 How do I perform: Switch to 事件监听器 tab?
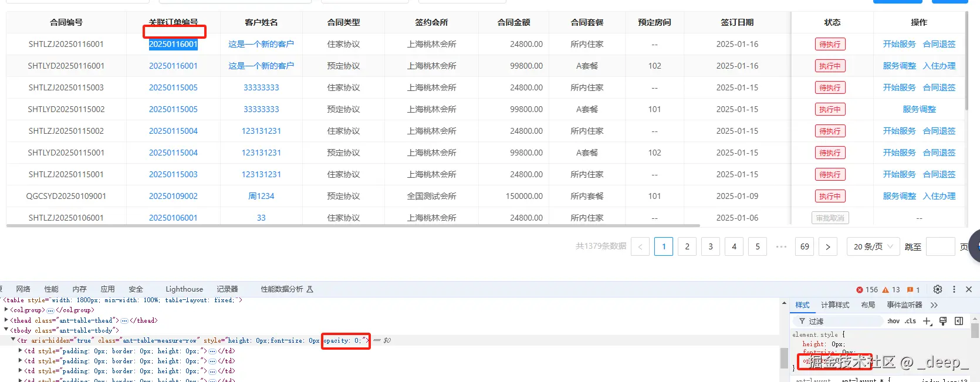(904, 305)
